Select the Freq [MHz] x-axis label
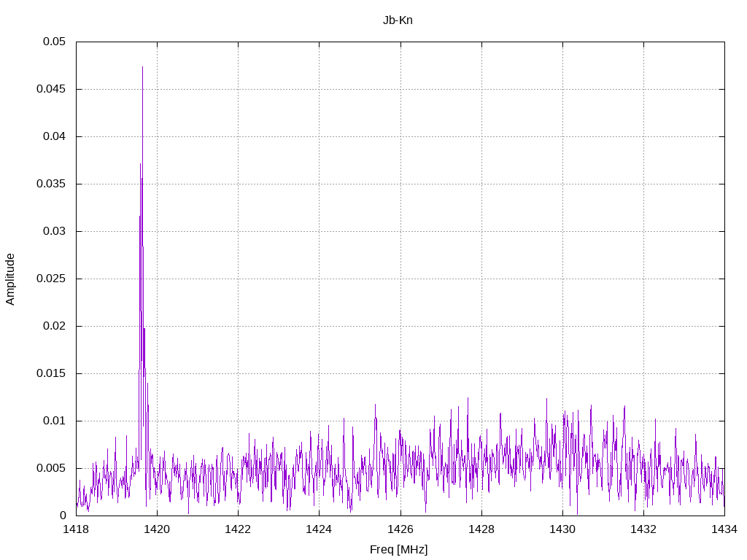The width and height of the screenshot is (747, 560). 399,550
